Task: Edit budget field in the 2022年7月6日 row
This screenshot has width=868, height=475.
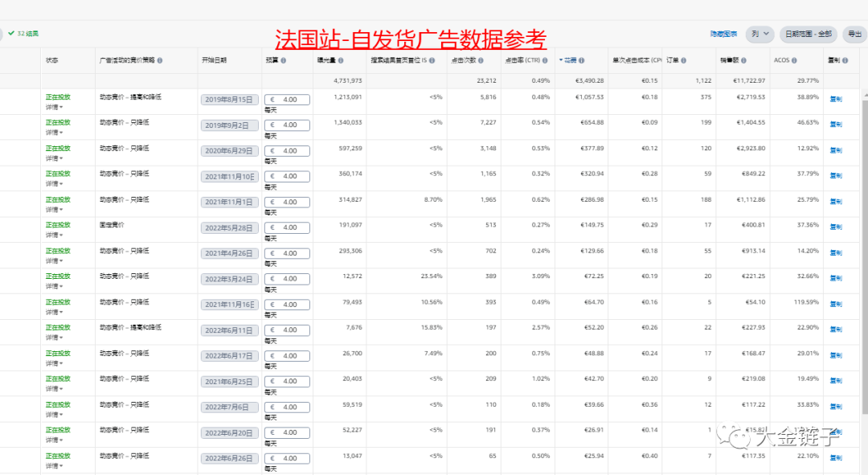Action: 287,407
